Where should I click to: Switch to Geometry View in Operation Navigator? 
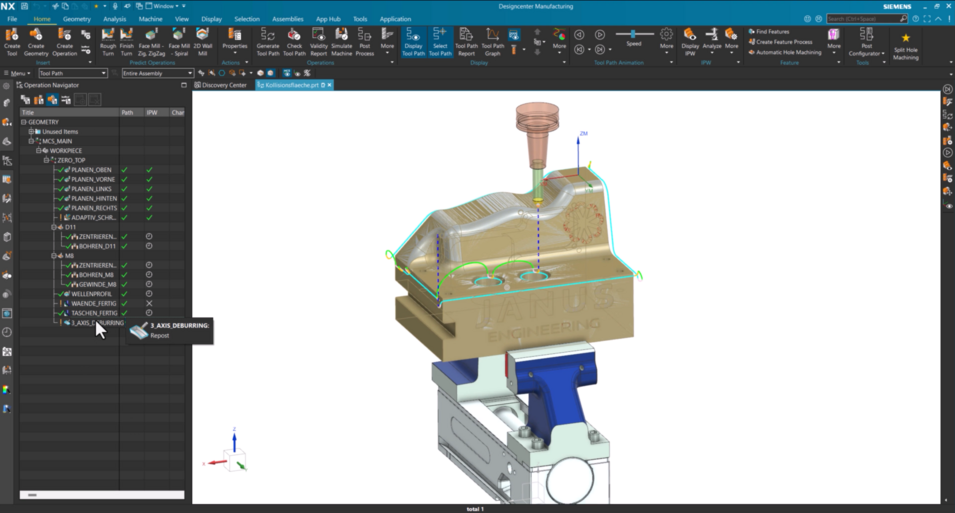tap(52, 99)
